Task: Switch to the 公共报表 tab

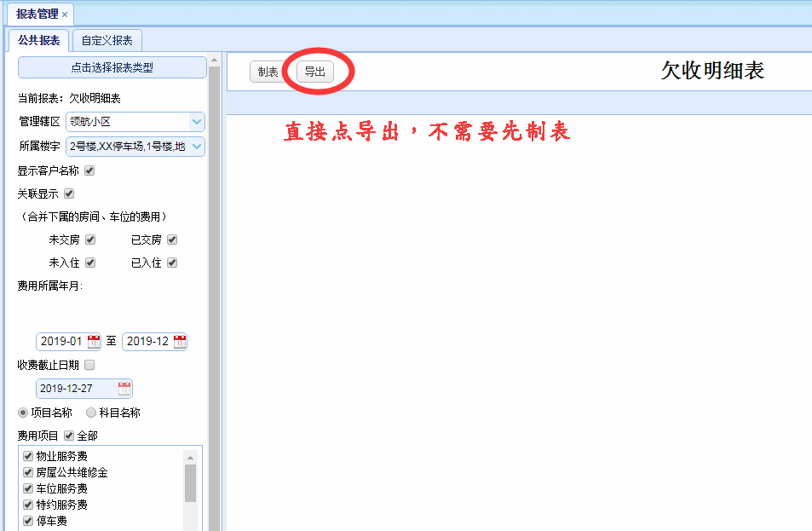Action: click(39, 40)
